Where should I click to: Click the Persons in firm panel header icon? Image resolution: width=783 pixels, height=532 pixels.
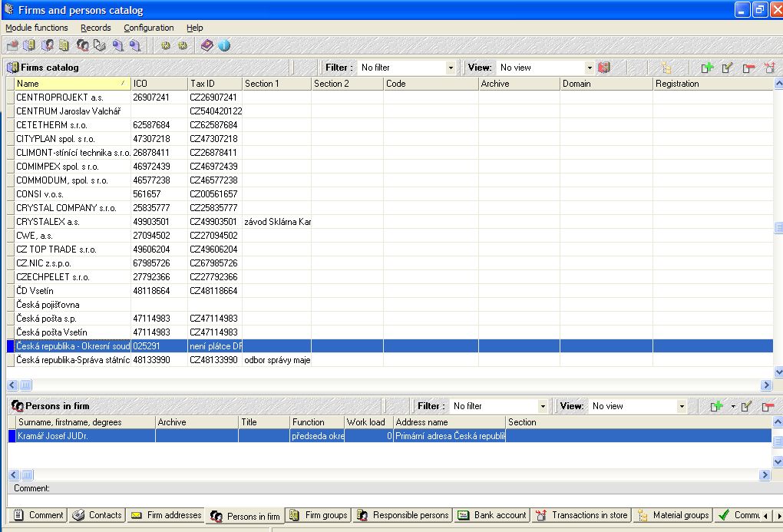(x=17, y=406)
